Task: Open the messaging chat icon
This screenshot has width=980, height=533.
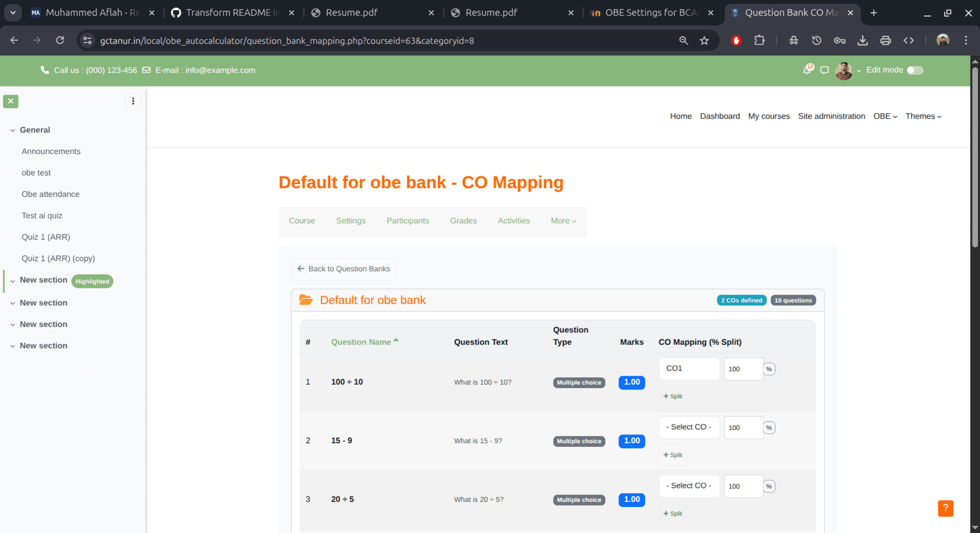Action: (x=824, y=70)
